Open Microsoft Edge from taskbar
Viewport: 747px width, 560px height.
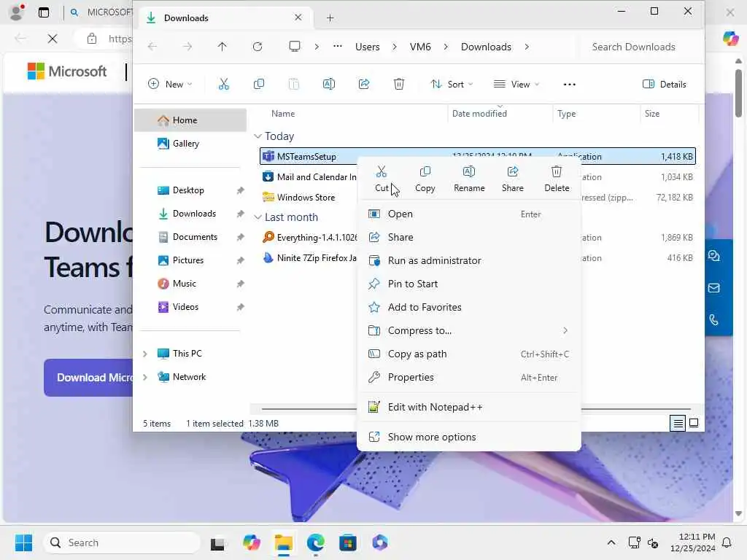coord(315,542)
